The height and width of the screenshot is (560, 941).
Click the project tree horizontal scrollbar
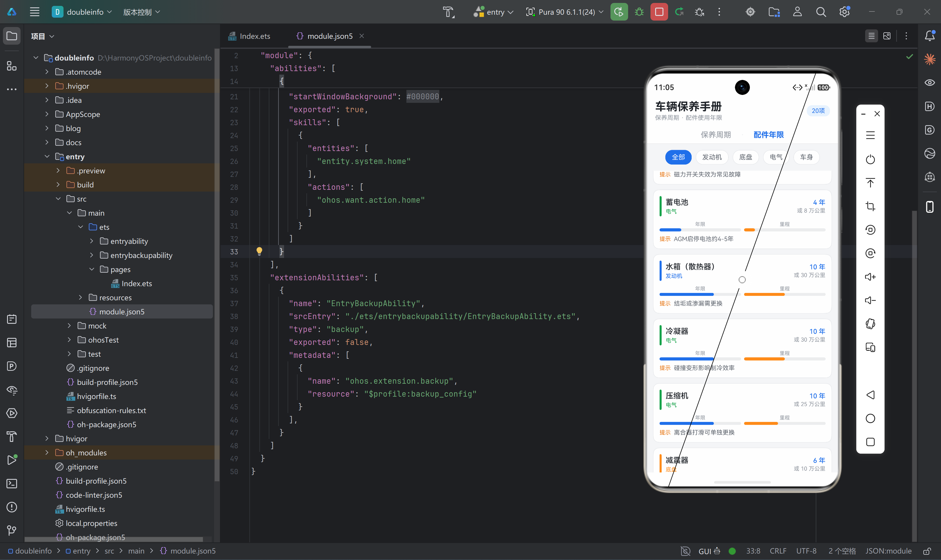click(x=114, y=539)
